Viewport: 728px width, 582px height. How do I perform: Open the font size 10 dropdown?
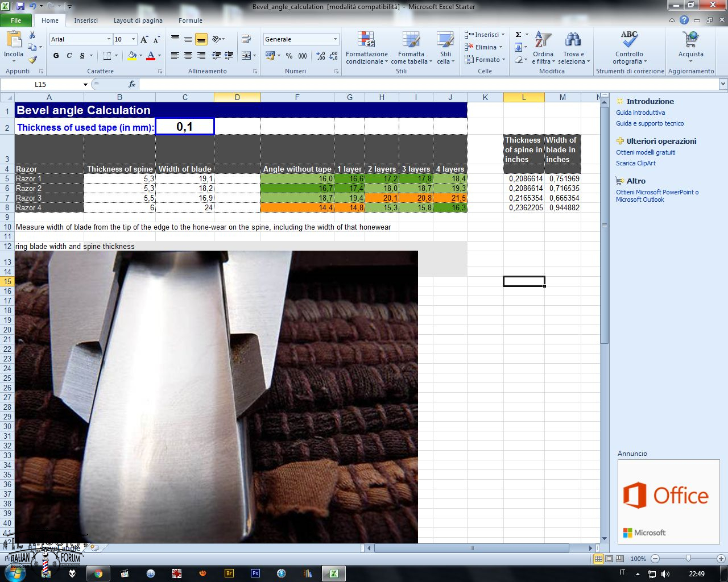coord(134,39)
